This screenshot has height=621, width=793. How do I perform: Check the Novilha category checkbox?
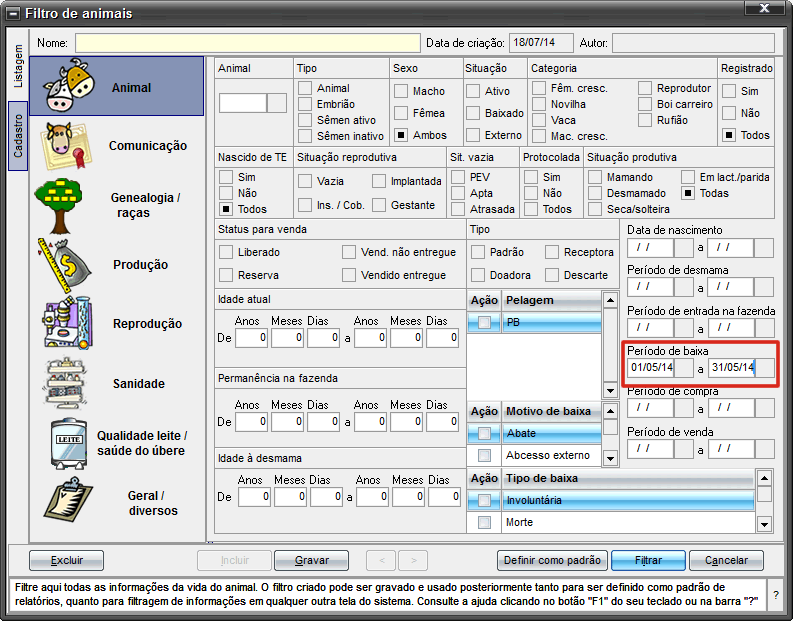[x=539, y=104]
